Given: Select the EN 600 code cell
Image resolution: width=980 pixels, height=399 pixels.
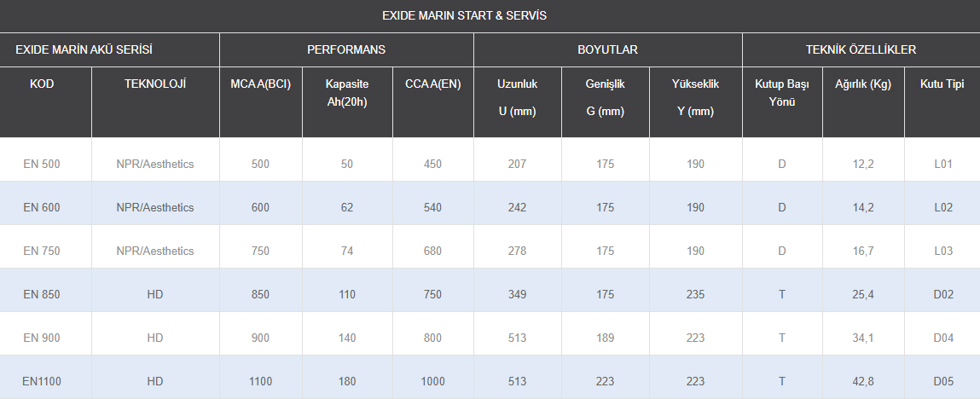Looking at the screenshot, I should (x=42, y=207).
